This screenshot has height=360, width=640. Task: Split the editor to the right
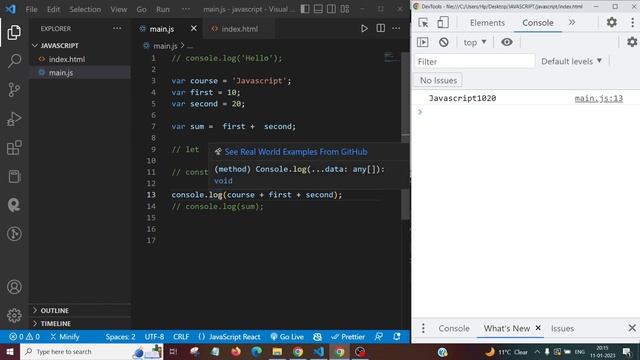pos(380,28)
